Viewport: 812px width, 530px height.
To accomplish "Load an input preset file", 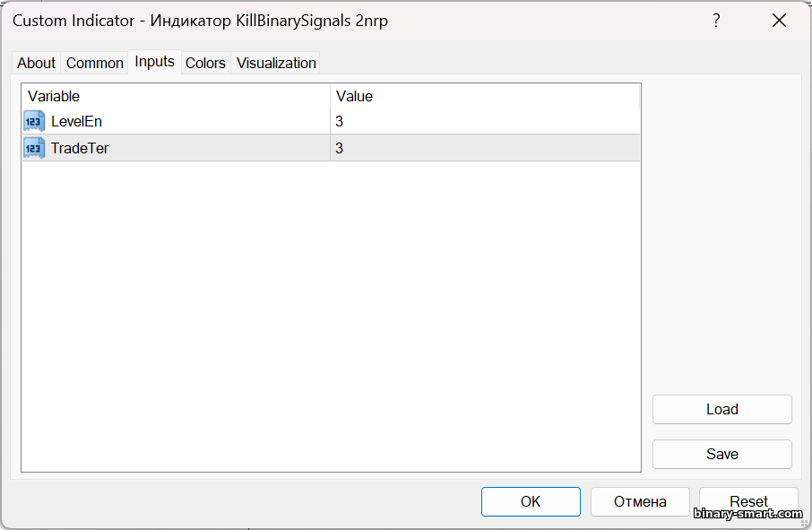I will [x=721, y=409].
